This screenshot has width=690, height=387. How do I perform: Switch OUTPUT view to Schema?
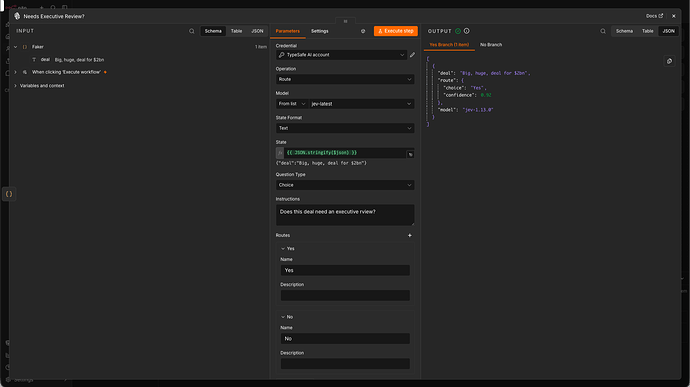(x=624, y=31)
